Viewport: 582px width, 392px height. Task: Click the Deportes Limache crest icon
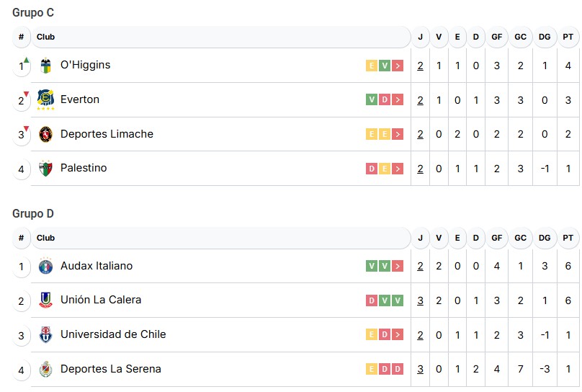pyautogui.click(x=45, y=134)
